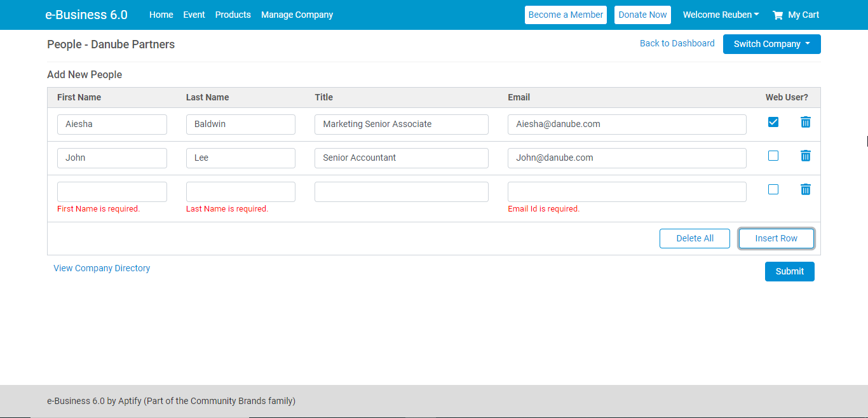868x418 pixels.
Task: Switch to the Event section
Action: tap(194, 15)
